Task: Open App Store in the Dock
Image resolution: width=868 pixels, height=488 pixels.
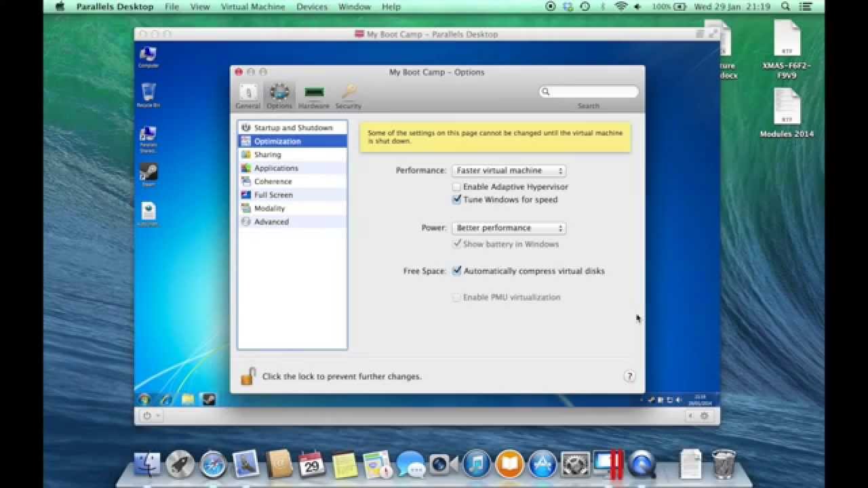Action: [542, 464]
